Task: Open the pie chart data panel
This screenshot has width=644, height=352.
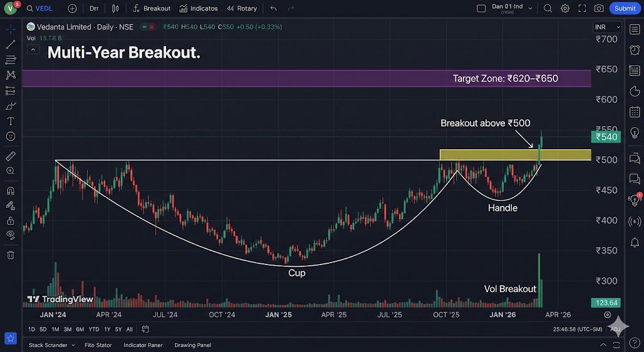Action: click(635, 91)
